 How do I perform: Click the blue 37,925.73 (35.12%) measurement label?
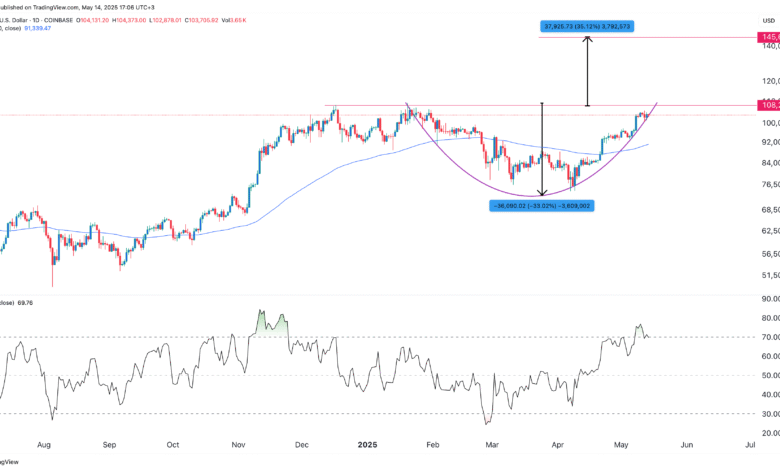pyautogui.click(x=588, y=26)
